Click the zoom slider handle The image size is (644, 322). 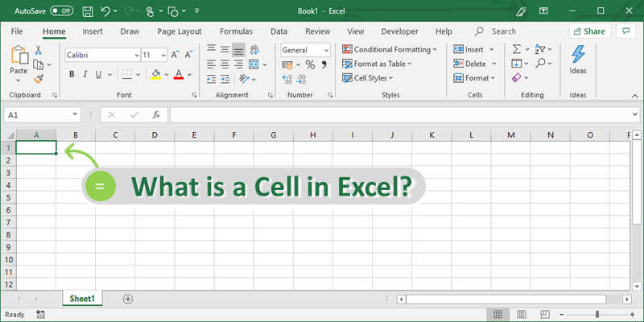pyautogui.click(x=597, y=314)
